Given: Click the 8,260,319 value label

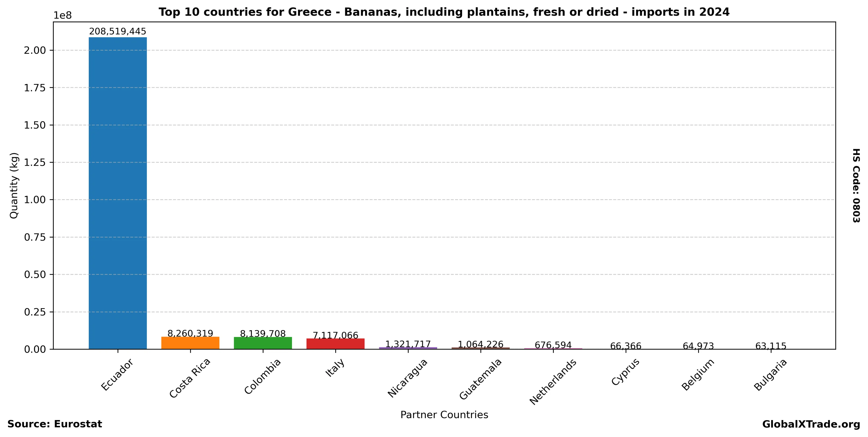Looking at the screenshot, I should click(190, 333).
